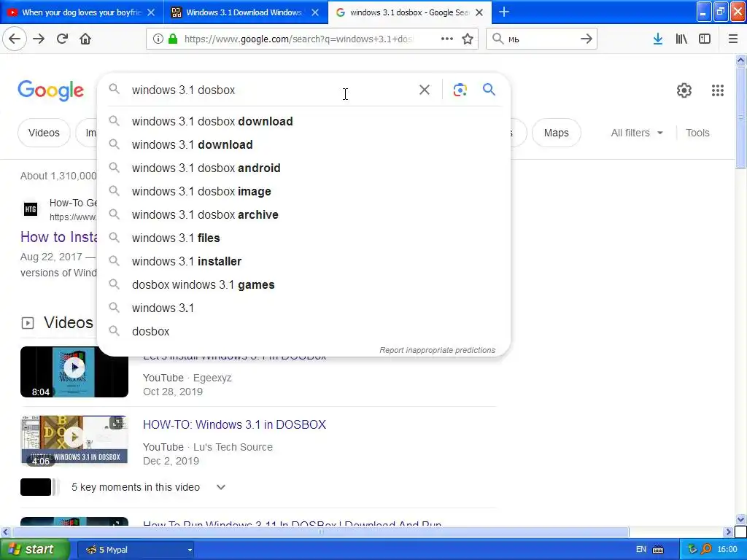Toggle the sidebar view icon

pos(705,39)
